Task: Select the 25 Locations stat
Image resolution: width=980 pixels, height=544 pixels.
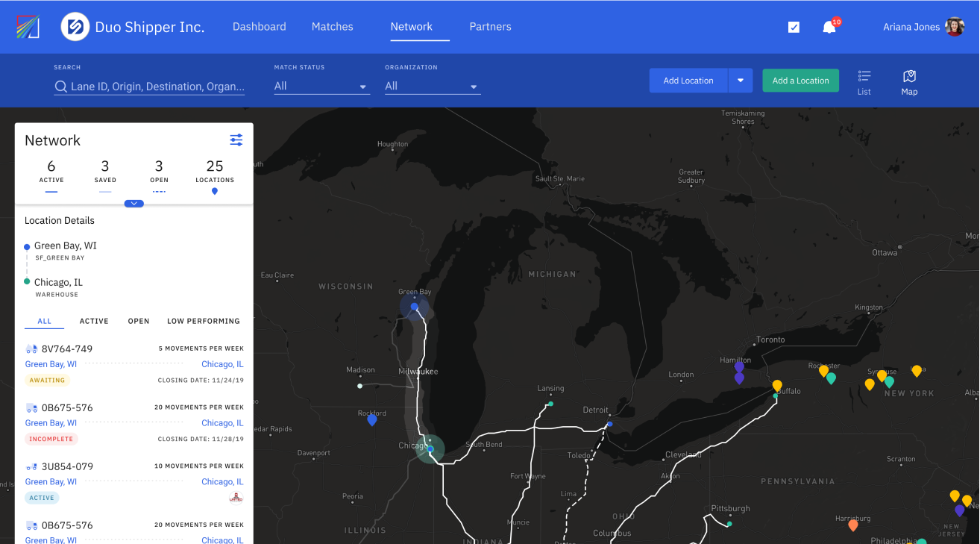Action: pos(215,175)
